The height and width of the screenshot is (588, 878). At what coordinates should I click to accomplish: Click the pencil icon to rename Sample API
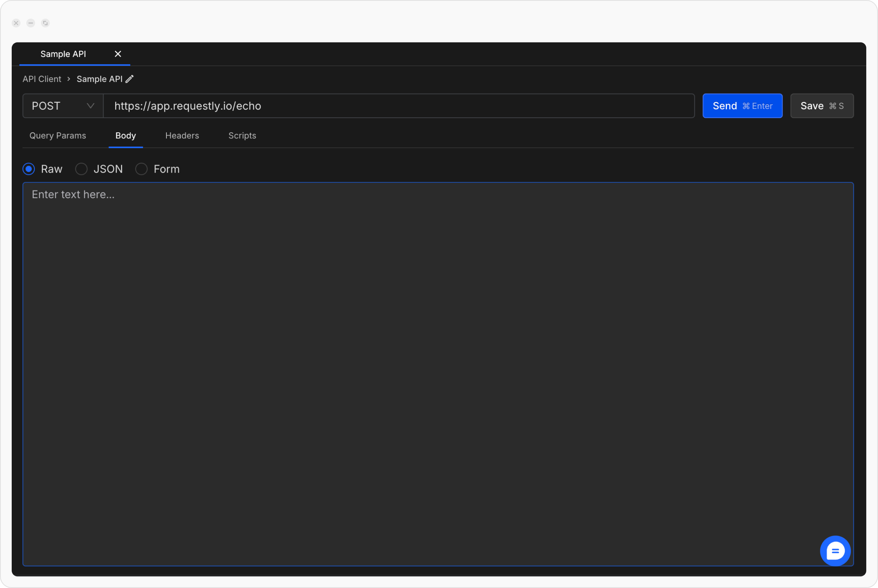[x=130, y=79]
